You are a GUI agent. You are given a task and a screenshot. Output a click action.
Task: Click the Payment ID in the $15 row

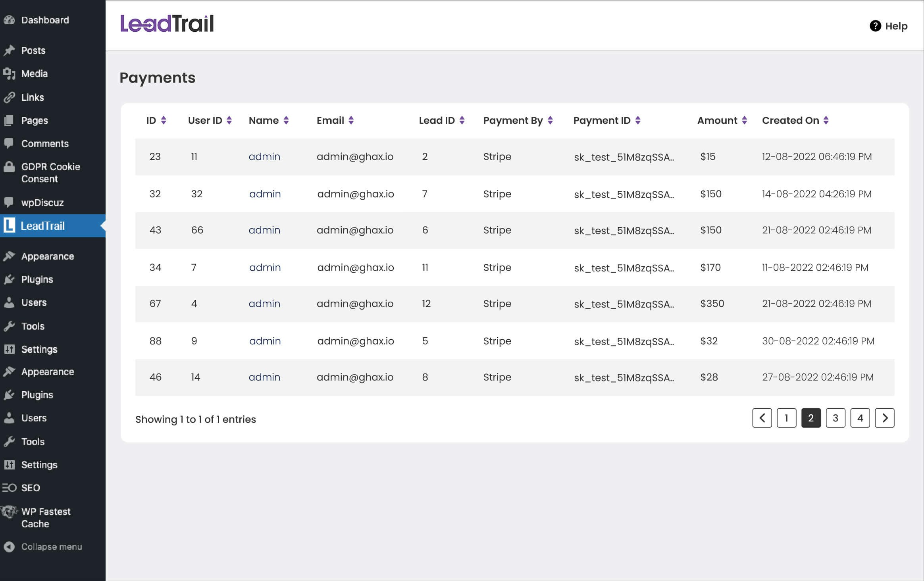tap(624, 157)
